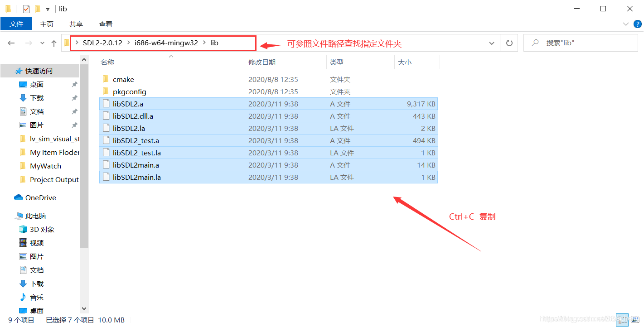The height and width of the screenshot is (327, 644).
Task: Click the 3D 对象 cube icon
Action: click(23, 229)
